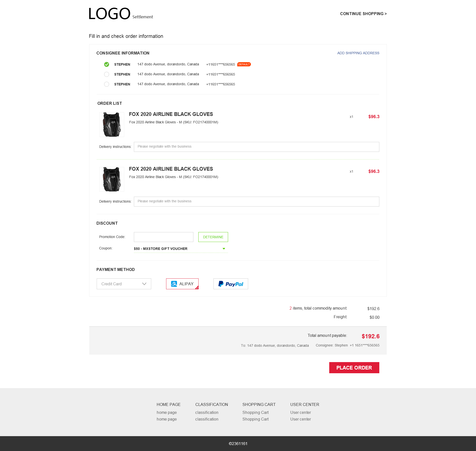The height and width of the screenshot is (451, 476).
Task: Open the Credit Card dropdown
Action: 124,284
